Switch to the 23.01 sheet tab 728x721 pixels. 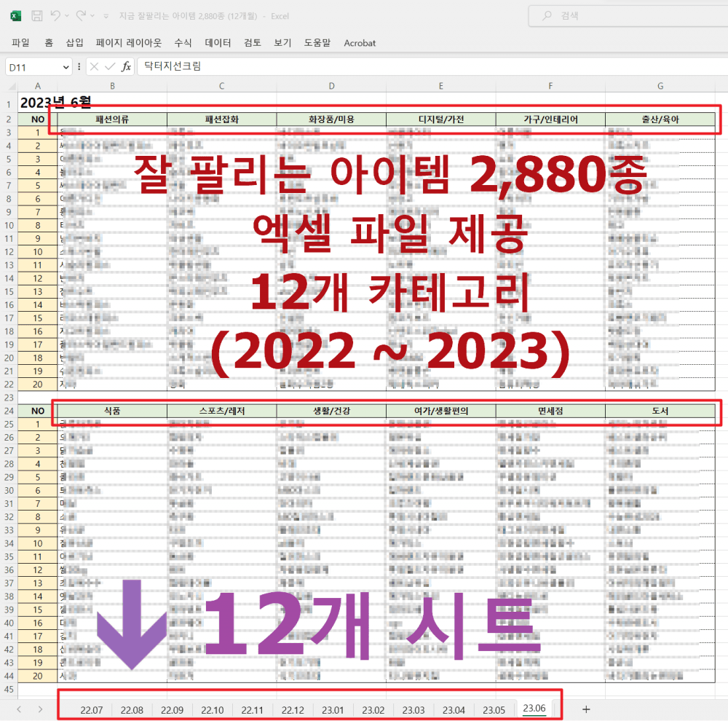[333, 709]
